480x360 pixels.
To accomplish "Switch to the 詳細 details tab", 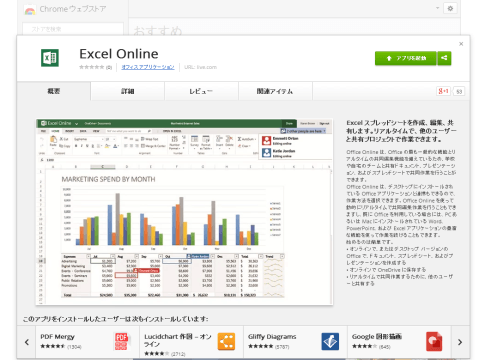I will click(x=127, y=91).
